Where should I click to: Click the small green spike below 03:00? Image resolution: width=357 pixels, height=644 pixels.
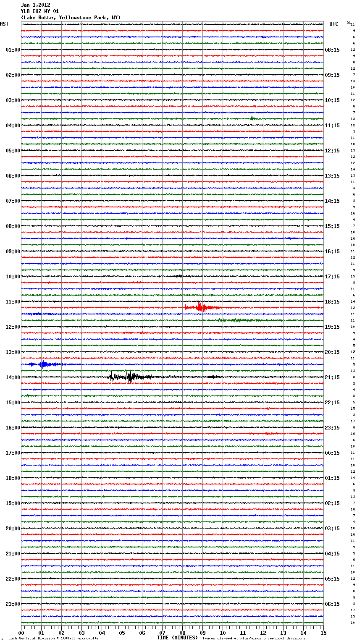tap(252, 118)
